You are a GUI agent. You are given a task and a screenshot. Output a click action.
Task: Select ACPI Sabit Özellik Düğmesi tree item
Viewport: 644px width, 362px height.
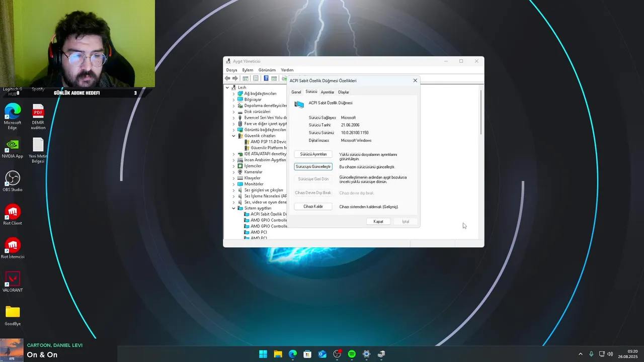pos(265,214)
